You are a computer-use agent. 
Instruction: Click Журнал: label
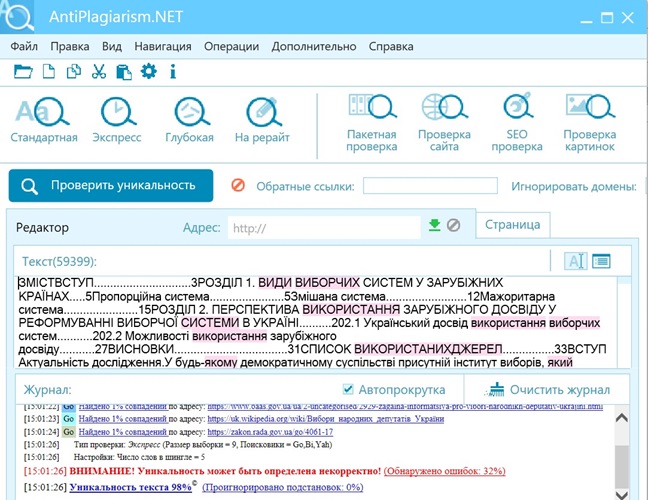coord(47,390)
